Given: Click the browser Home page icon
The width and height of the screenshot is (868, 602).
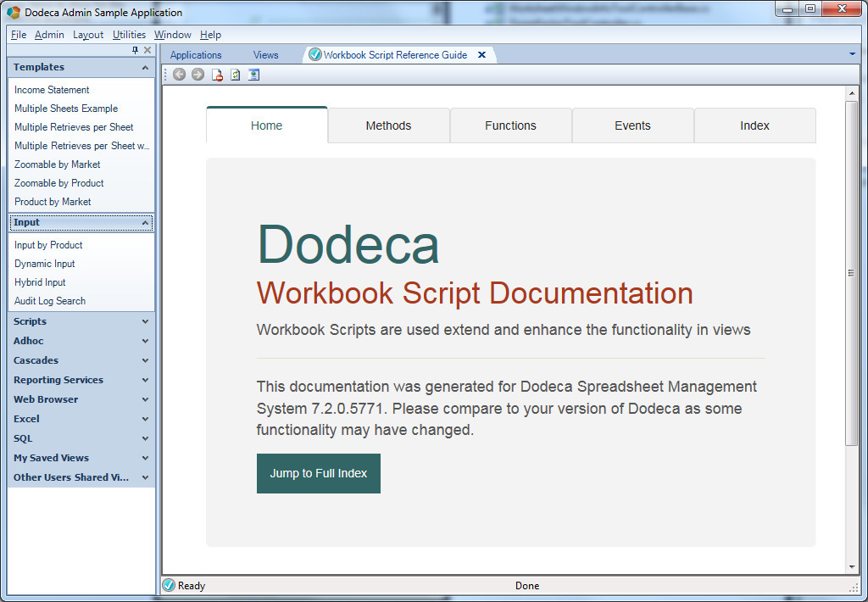Looking at the screenshot, I should pos(253,75).
